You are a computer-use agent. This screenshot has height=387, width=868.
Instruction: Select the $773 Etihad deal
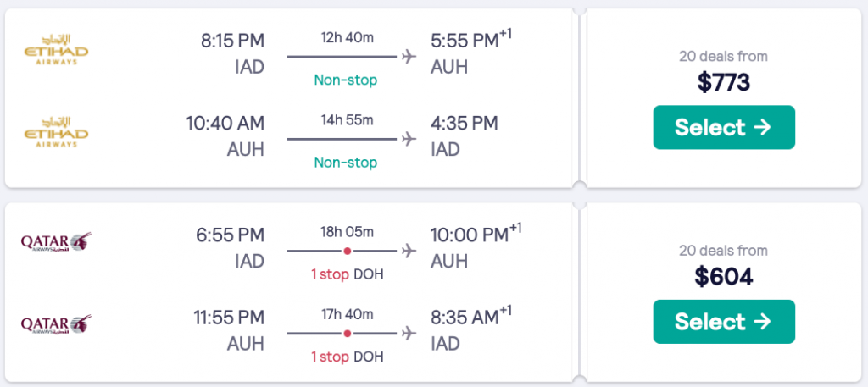724,127
